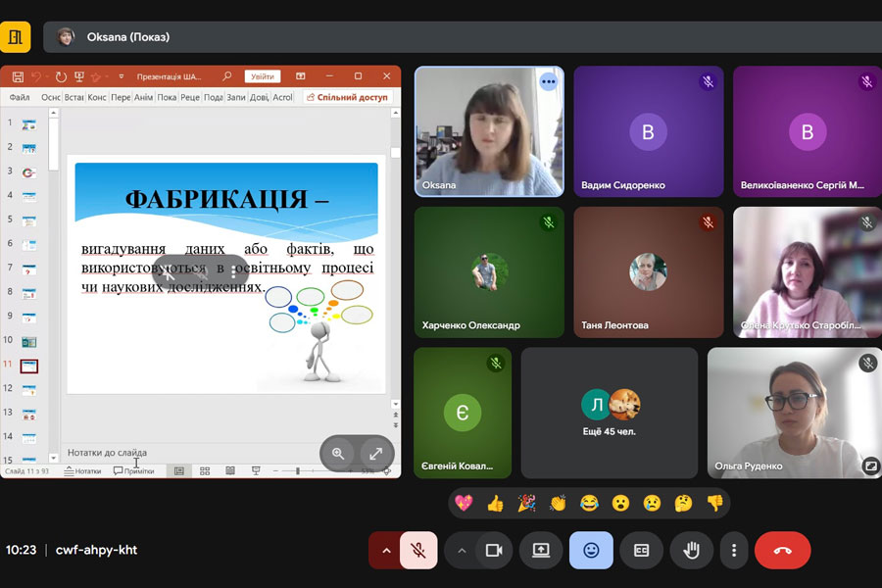Click the status bar Slide Show icon

[x=256, y=471]
